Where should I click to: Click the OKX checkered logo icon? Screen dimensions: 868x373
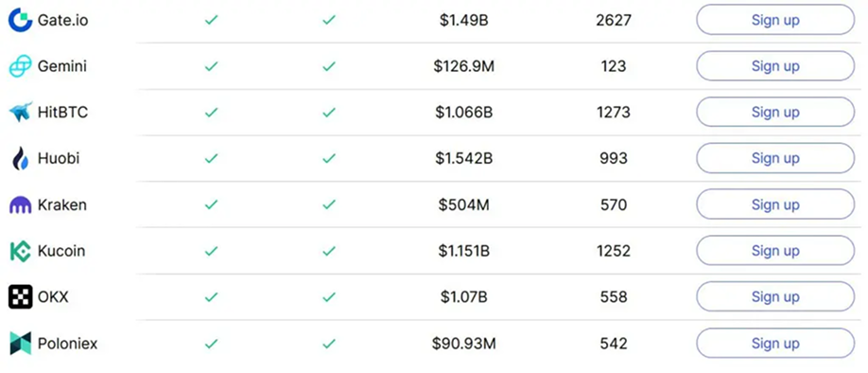coord(21,297)
